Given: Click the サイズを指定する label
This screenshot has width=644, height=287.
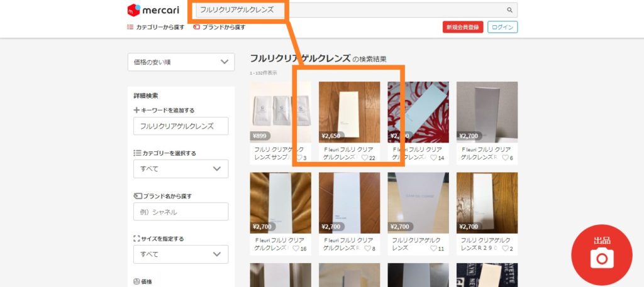Looking at the screenshot, I should pyautogui.click(x=158, y=239).
